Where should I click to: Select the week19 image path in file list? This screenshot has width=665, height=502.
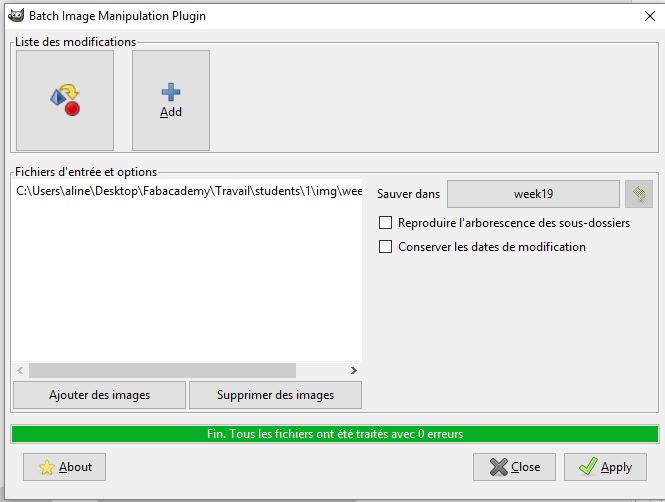pos(187,191)
